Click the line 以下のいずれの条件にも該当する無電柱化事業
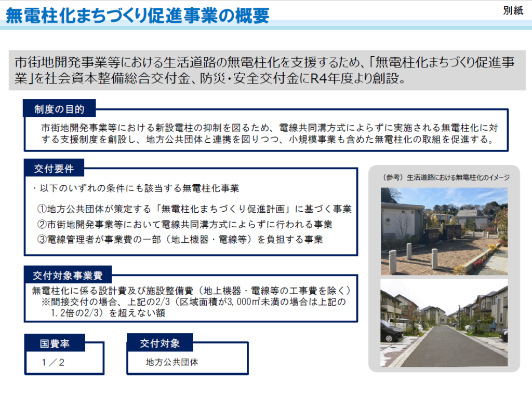 (x=137, y=188)
